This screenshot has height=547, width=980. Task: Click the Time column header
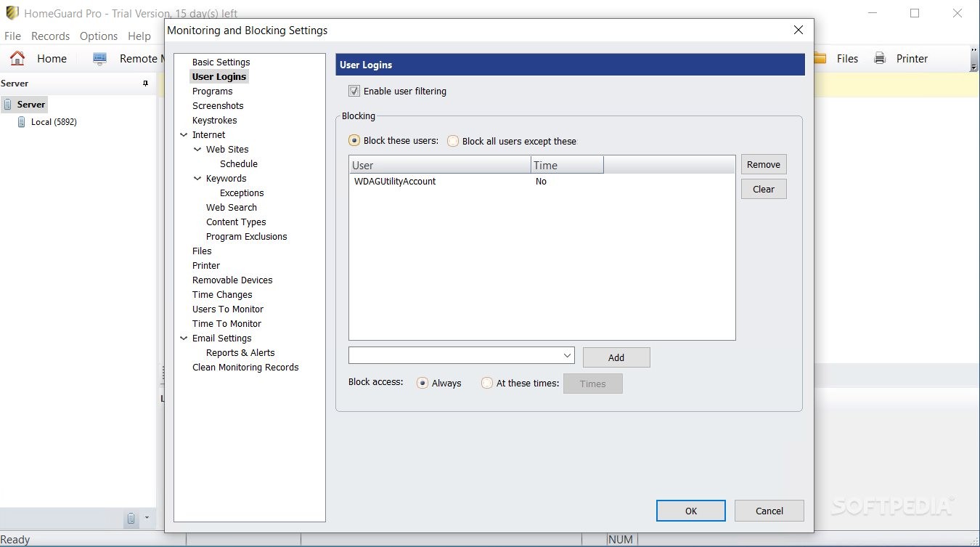pyautogui.click(x=567, y=165)
